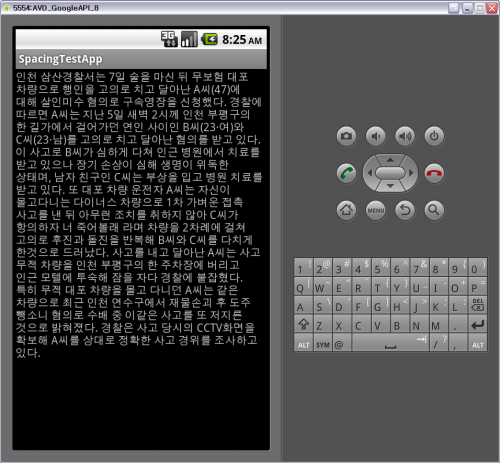Click the M key on keyboard
The width and height of the screenshot is (500, 463).
click(x=439, y=324)
